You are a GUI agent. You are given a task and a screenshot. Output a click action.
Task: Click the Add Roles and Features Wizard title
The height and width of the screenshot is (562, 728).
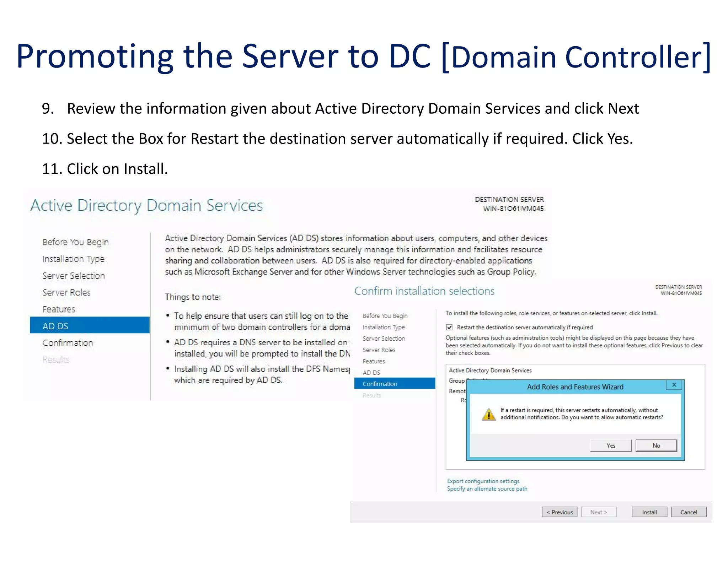pos(575,387)
